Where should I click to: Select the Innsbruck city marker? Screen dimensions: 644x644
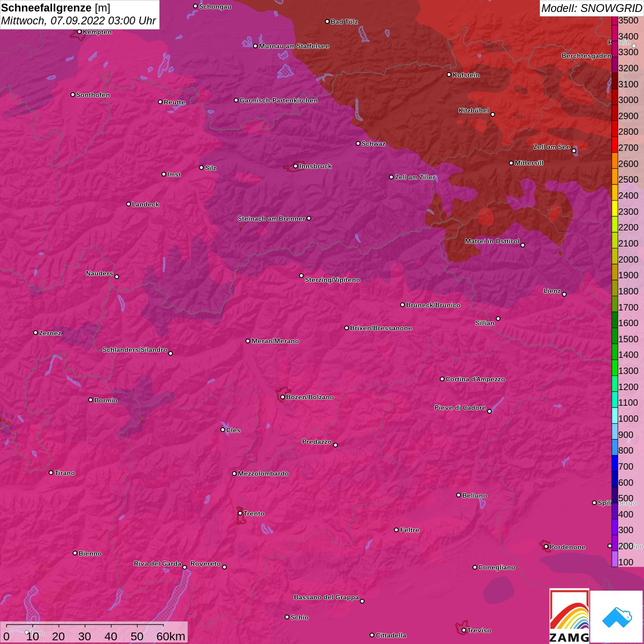[296, 166]
